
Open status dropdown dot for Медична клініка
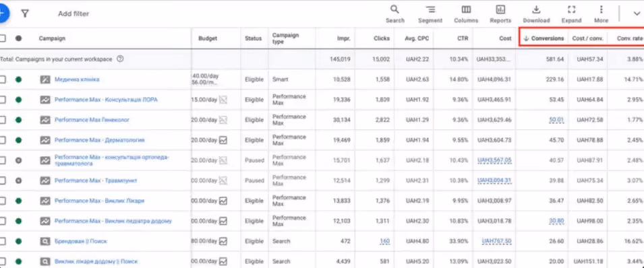(x=18, y=79)
